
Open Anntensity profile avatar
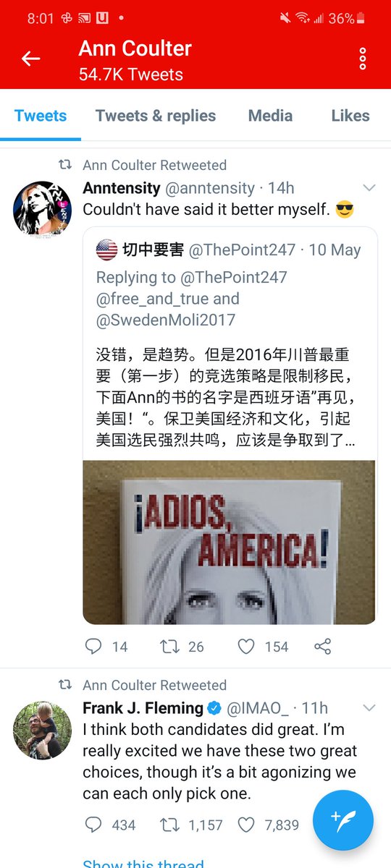click(x=42, y=209)
